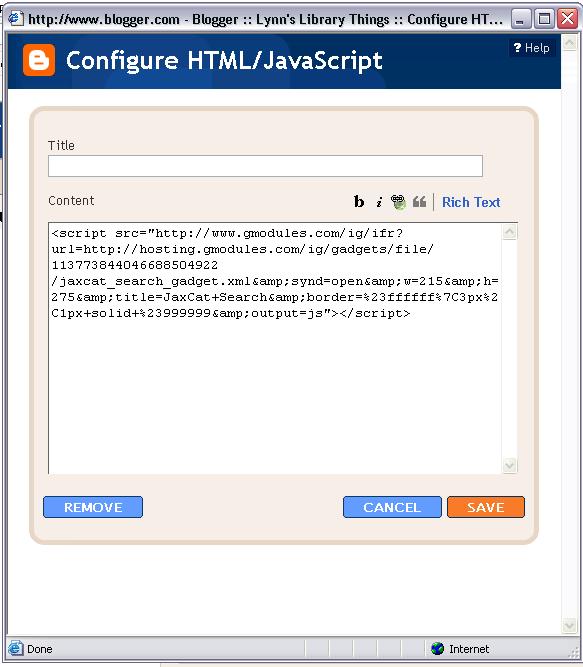
Task: Insert a link using the globe chain icon
Action: pos(398,202)
